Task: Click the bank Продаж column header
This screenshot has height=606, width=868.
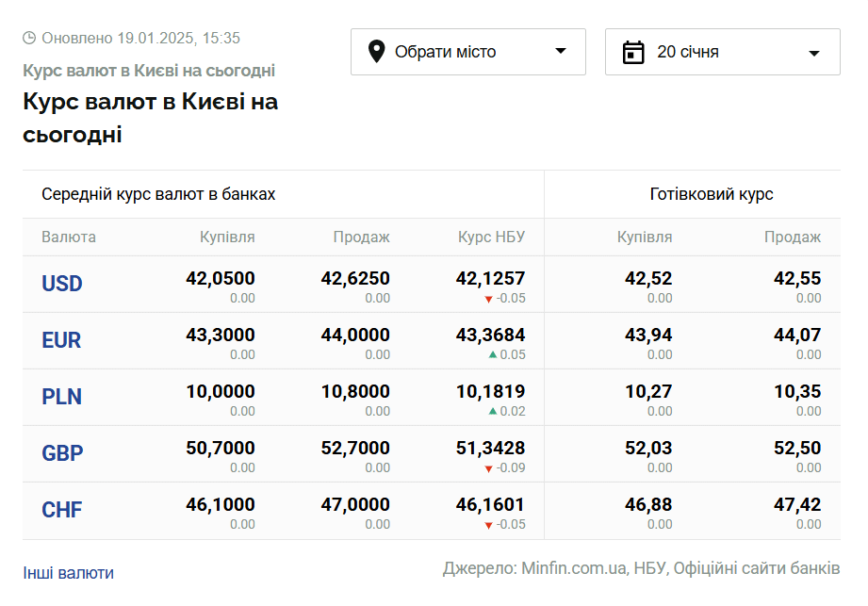Action: tap(362, 237)
